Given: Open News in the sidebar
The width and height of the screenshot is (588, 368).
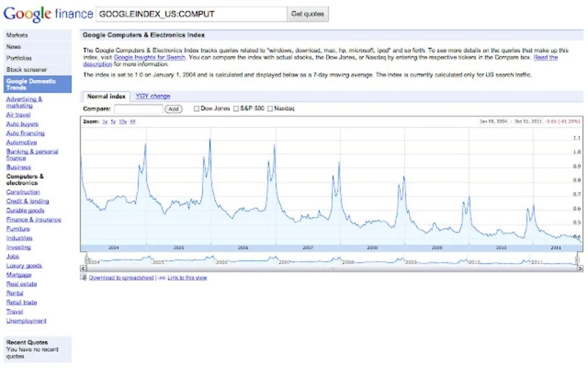Looking at the screenshot, I should pos(37,47).
